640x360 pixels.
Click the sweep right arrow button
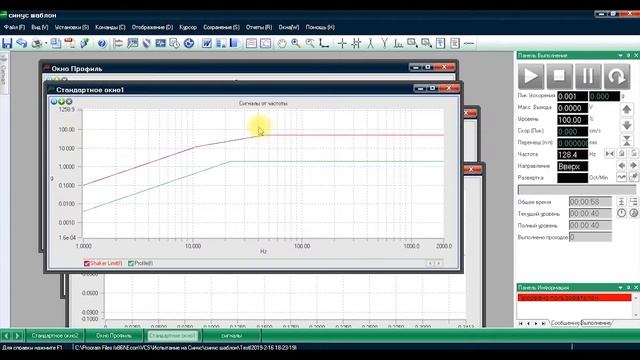coord(633,166)
